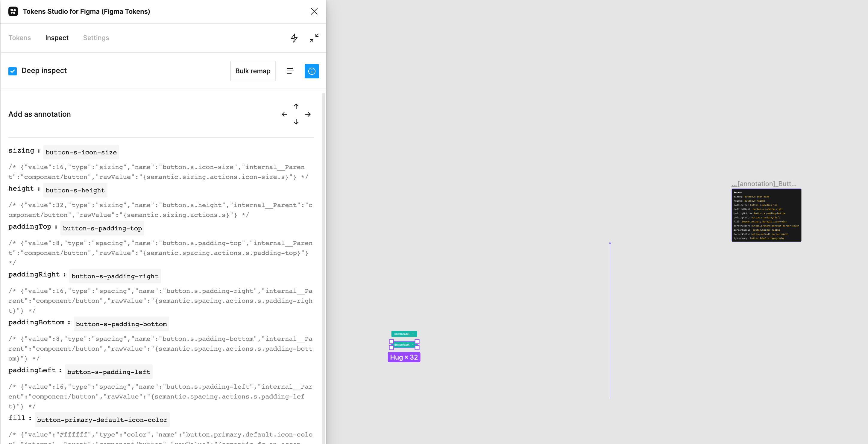Select the up arrow annotation direction
Image resolution: width=868 pixels, height=444 pixels.
(296, 107)
